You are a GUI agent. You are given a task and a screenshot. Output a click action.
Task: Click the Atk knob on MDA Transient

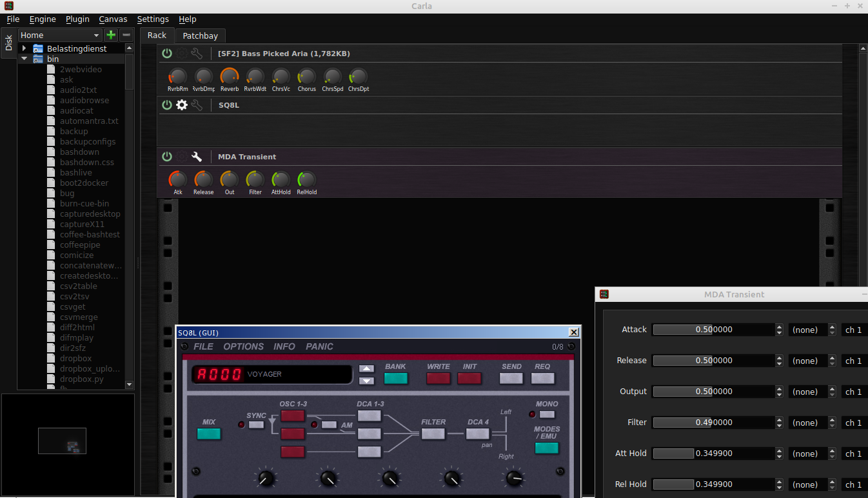pos(178,180)
